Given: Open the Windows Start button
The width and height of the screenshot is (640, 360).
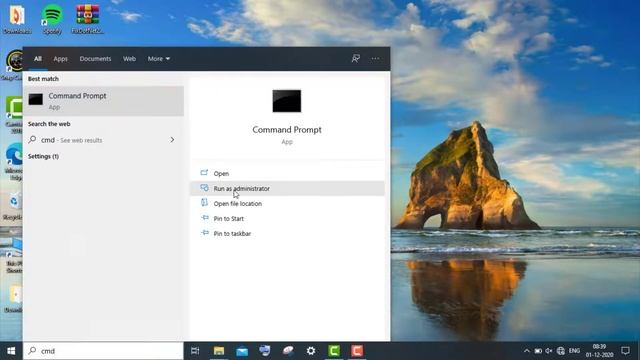Looking at the screenshot, I should (11, 351).
